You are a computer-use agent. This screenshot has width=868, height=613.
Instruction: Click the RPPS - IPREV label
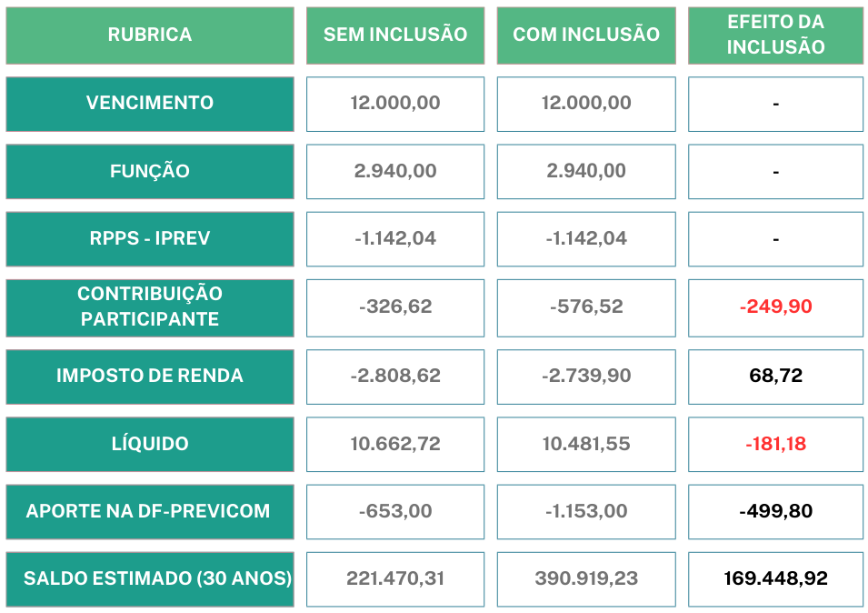tap(150, 239)
